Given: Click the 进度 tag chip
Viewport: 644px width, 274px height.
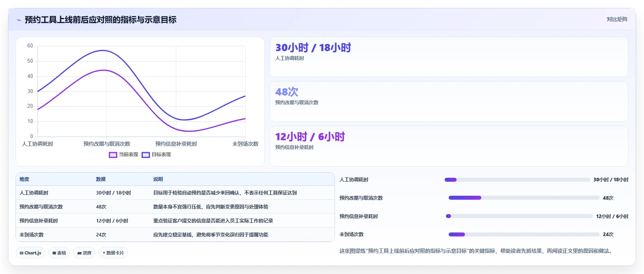Looking at the screenshot, I should tap(84, 253).
